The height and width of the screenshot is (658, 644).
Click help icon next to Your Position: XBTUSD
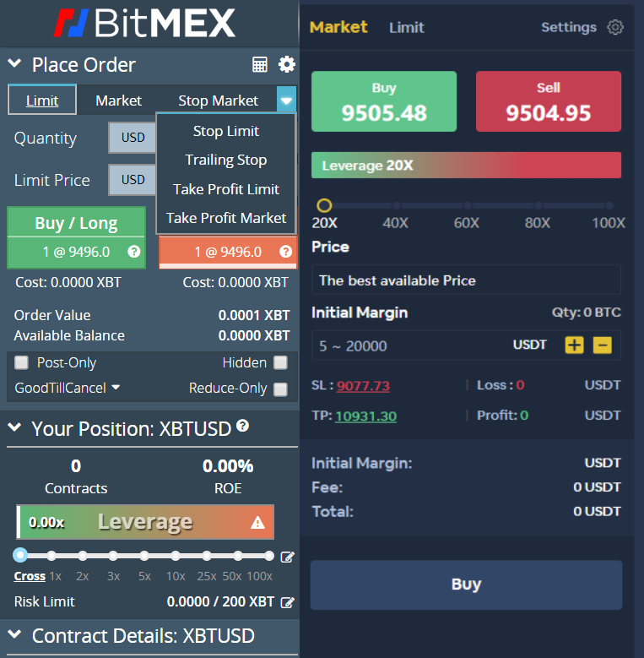(243, 426)
